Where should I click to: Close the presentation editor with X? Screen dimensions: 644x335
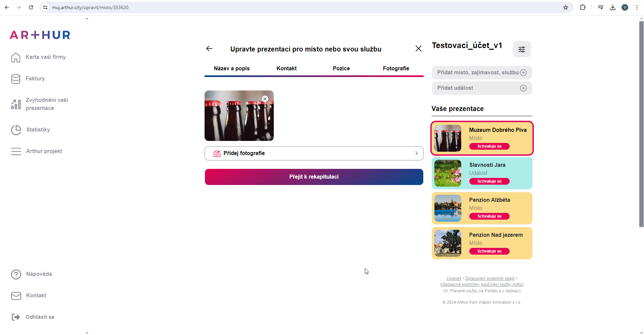[x=418, y=49]
